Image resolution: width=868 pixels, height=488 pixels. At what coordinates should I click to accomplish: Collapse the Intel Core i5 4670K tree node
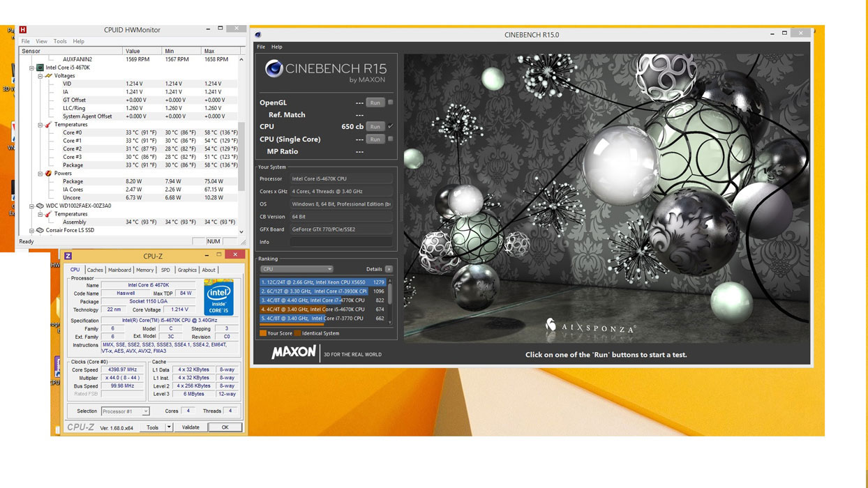pos(31,68)
